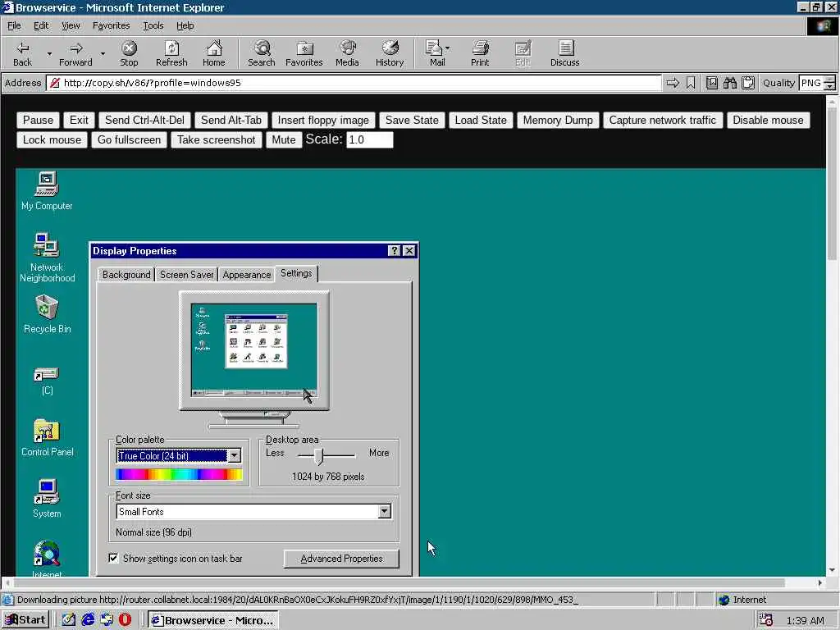Open the Help menu

[x=185, y=25]
